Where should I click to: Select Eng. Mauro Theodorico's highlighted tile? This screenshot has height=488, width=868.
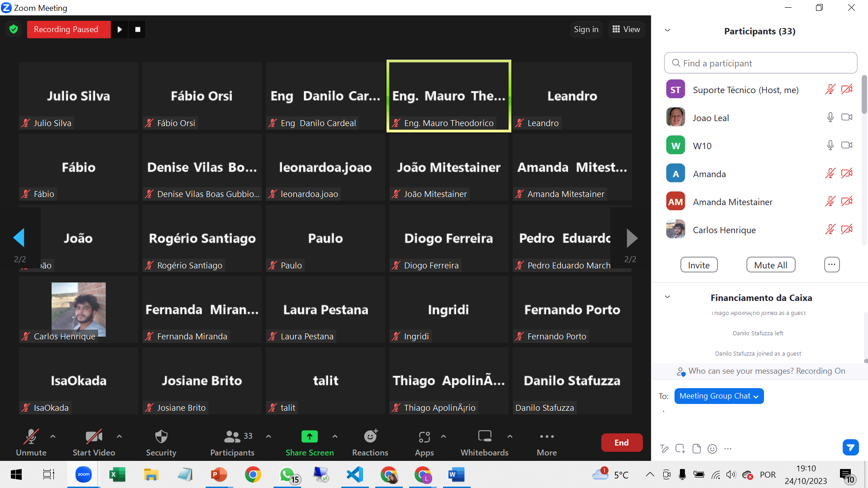point(449,96)
